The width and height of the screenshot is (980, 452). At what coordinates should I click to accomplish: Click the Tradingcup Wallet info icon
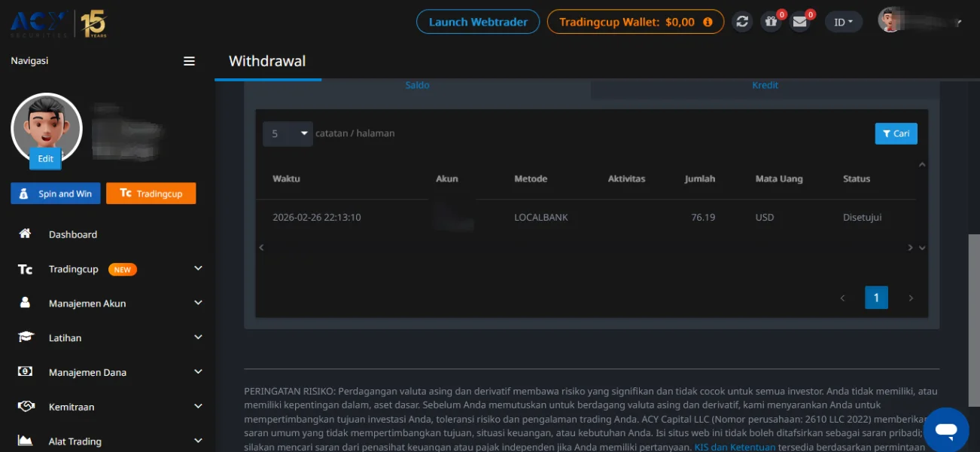pos(708,22)
